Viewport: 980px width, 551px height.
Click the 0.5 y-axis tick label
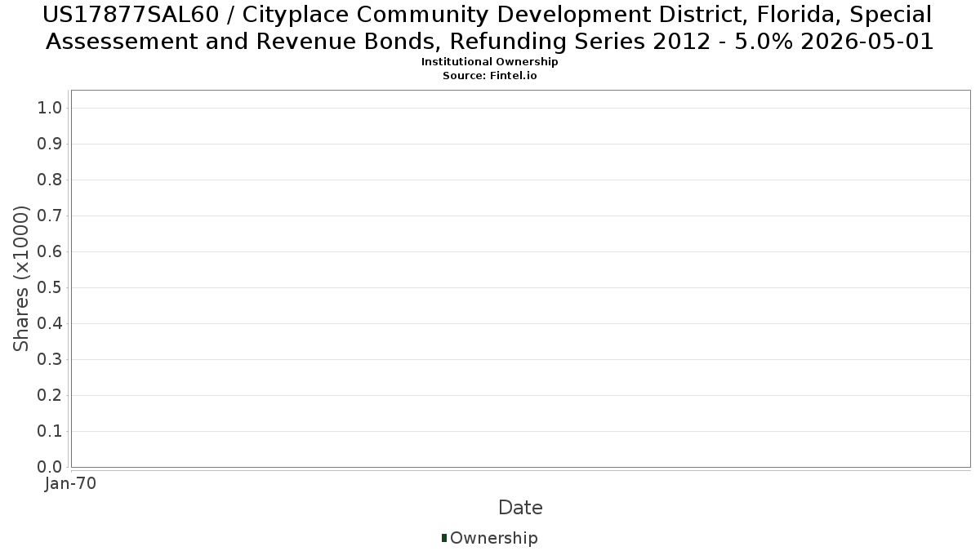click(x=50, y=288)
